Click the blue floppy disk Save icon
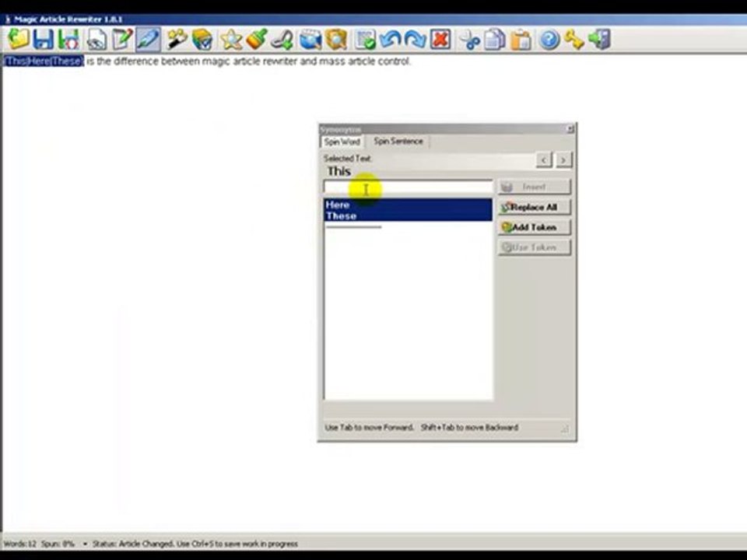747x560 pixels. click(43, 40)
